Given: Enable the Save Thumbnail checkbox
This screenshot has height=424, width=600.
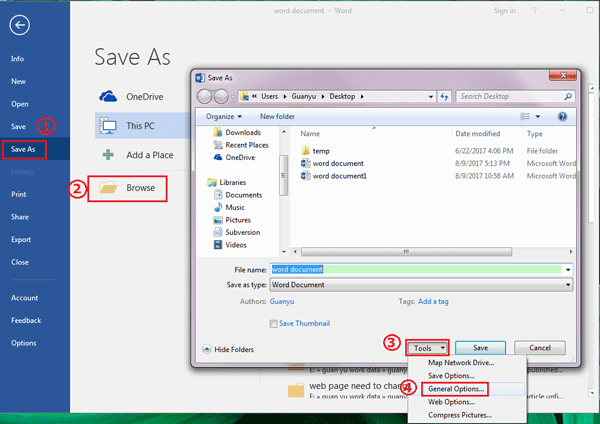Looking at the screenshot, I should 273,324.
